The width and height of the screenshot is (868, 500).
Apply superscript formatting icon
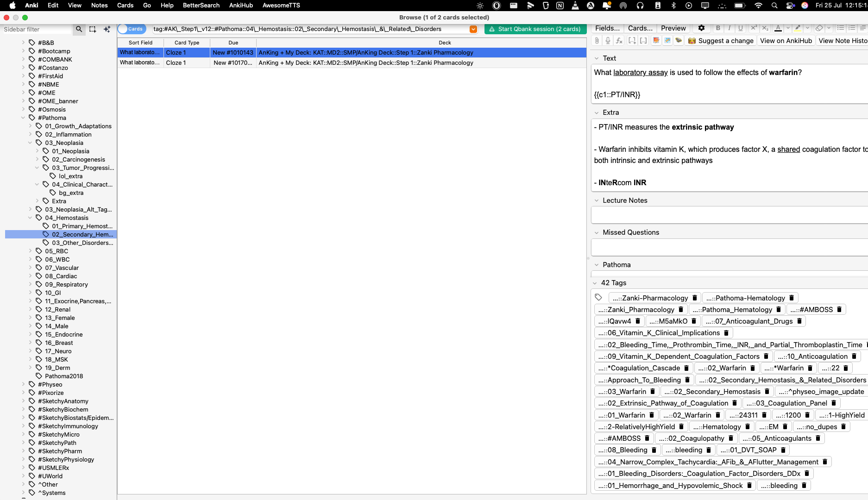coord(754,28)
